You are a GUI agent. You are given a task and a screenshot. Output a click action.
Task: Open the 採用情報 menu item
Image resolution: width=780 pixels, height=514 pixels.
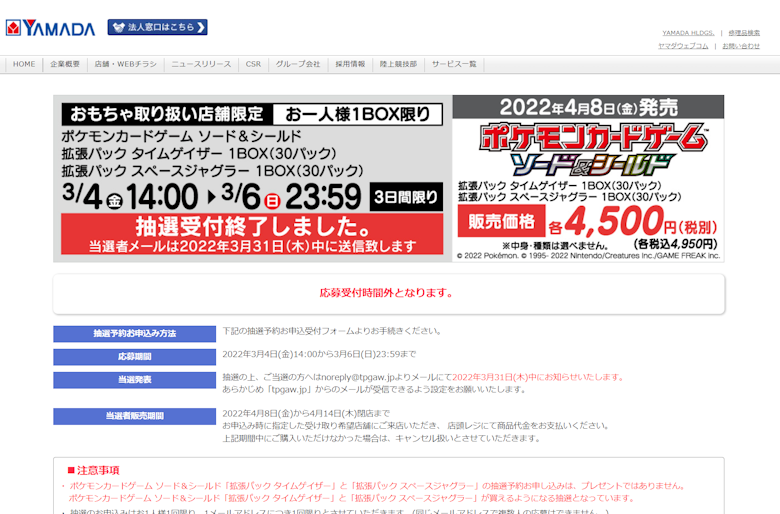coord(350,64)
